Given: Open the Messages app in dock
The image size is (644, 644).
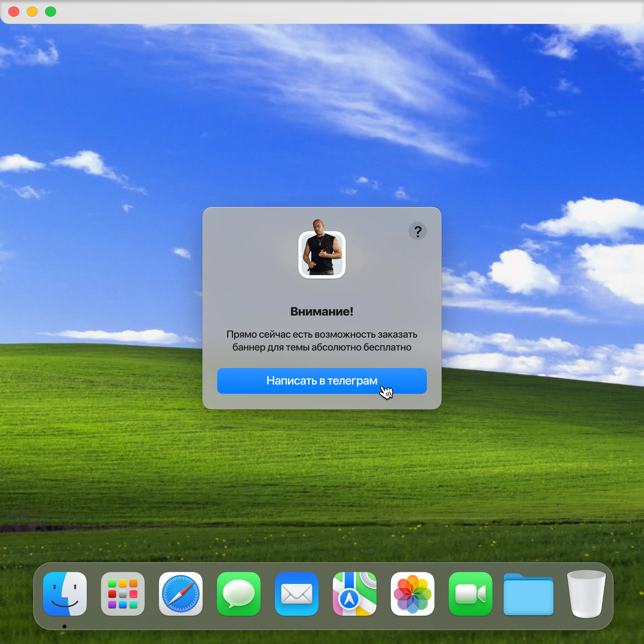Looking at the screenshot, I should [x=239, y=594].
